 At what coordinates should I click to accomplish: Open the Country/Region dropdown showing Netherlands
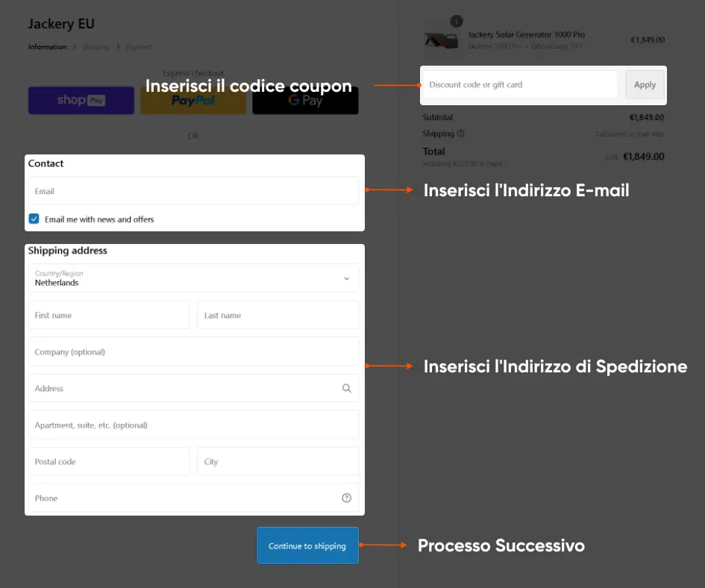click(193, 278)
